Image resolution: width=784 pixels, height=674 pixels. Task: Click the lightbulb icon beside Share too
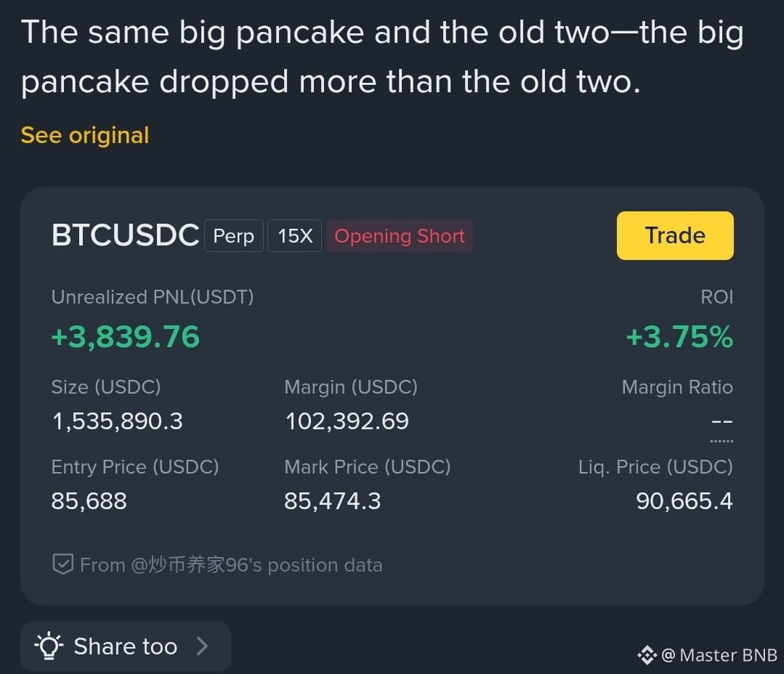point(49,646)
